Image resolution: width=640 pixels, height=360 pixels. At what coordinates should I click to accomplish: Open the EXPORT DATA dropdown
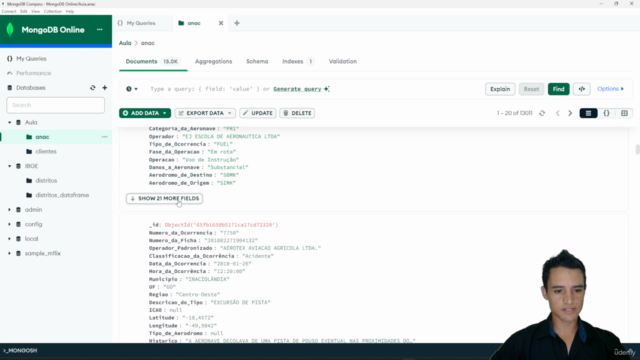[205, 113]
